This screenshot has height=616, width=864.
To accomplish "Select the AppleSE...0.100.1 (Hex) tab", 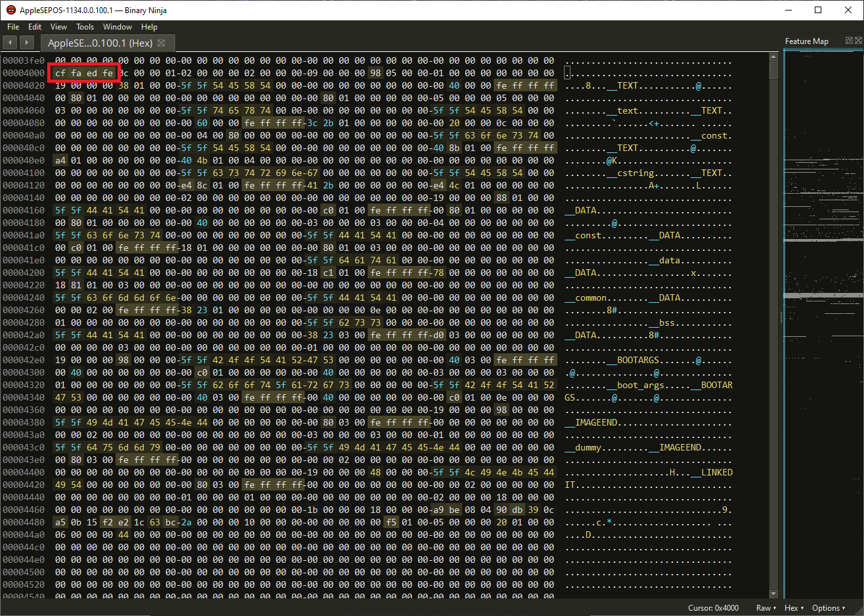I will (x=100, y=43).
